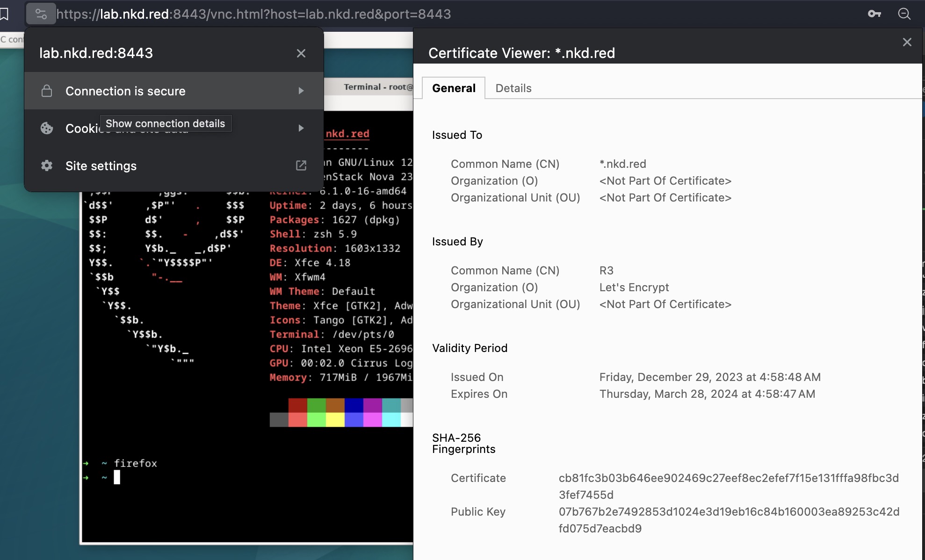Viewport: 925px width, 560px height.
Task: Open Site settings
Action: (101, 166)
